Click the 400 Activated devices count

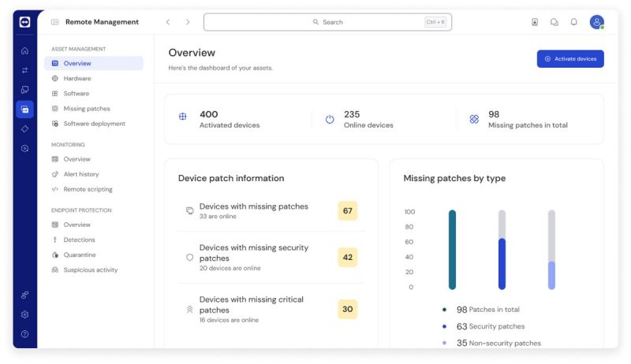pos(209,114)
